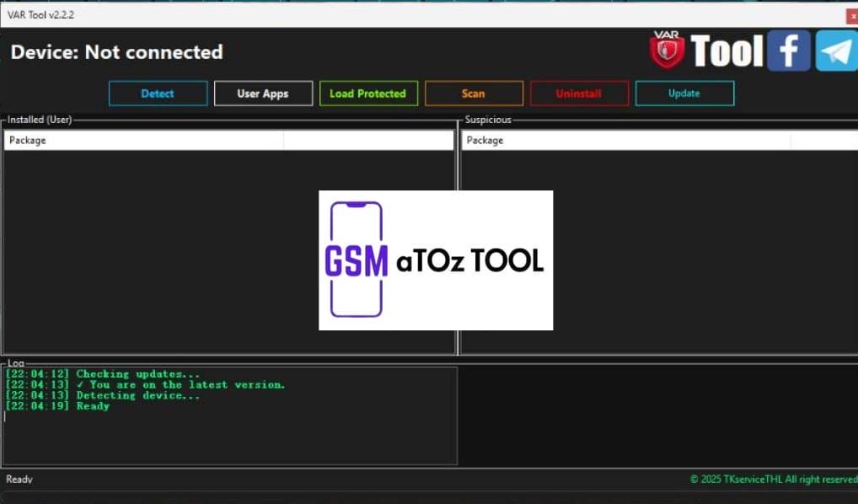858x504 pixels.
Task: Check for updates with the Update button
Action: click(684, 94)
